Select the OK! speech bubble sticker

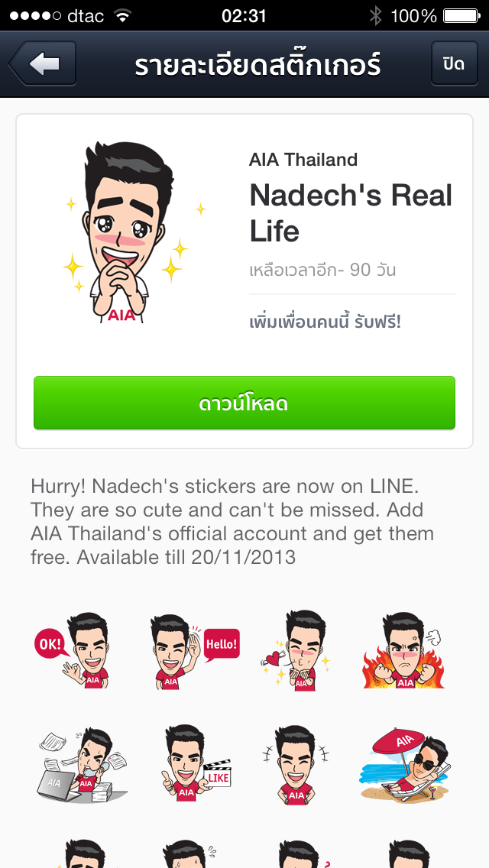click(x=72, y=650)
